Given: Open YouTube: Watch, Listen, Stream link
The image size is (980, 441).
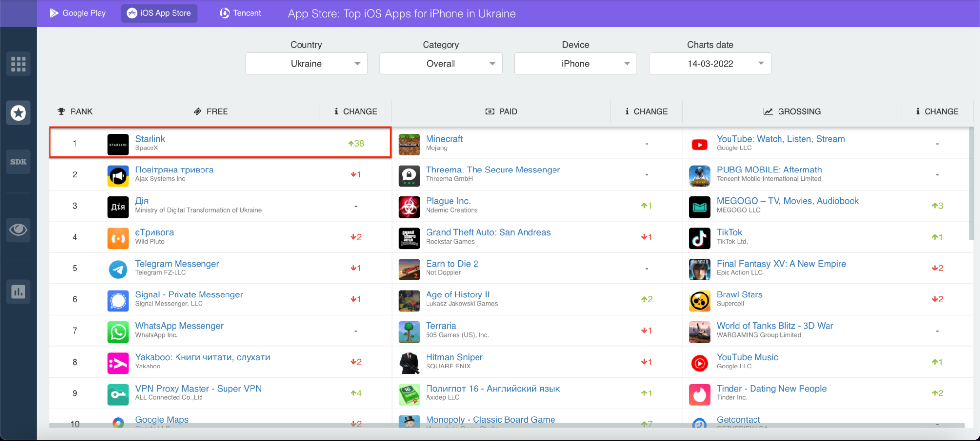Looking at the screenshot, I should (780, 139).
